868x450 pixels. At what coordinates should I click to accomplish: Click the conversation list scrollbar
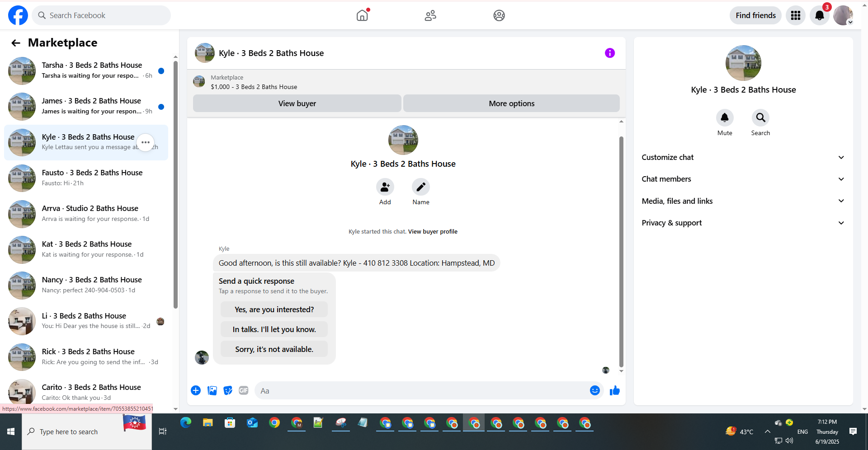coord(175,185)
